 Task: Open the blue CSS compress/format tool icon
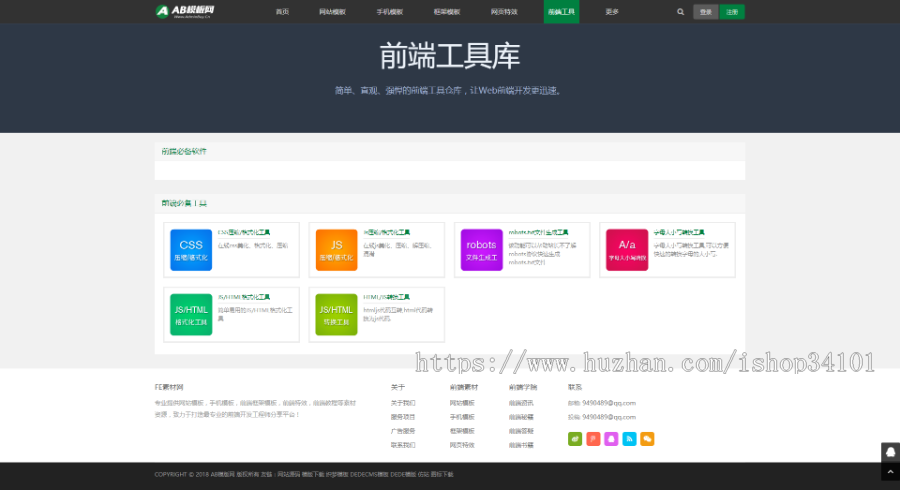[x=191, y=250]
